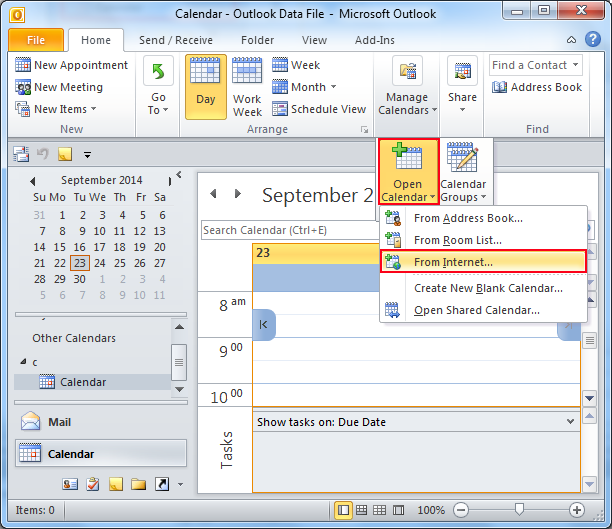Image resolution: width=612 pixels, height=529 pixels.
Task: Open Contacts from the bottom icon bar
Action: [70, 484]
